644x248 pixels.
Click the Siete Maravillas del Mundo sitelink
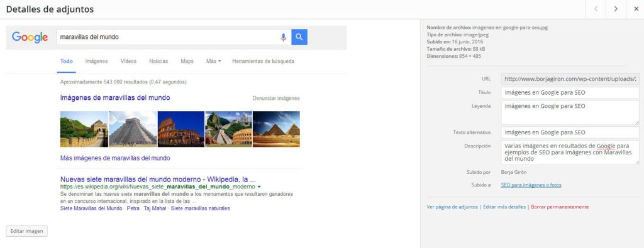point(91,208)
